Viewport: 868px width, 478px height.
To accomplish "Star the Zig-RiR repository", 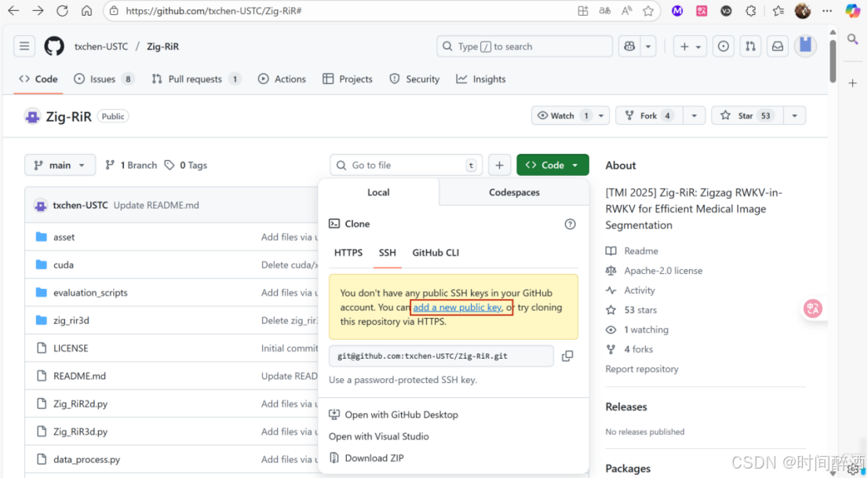I will click(x=747, y=115).
